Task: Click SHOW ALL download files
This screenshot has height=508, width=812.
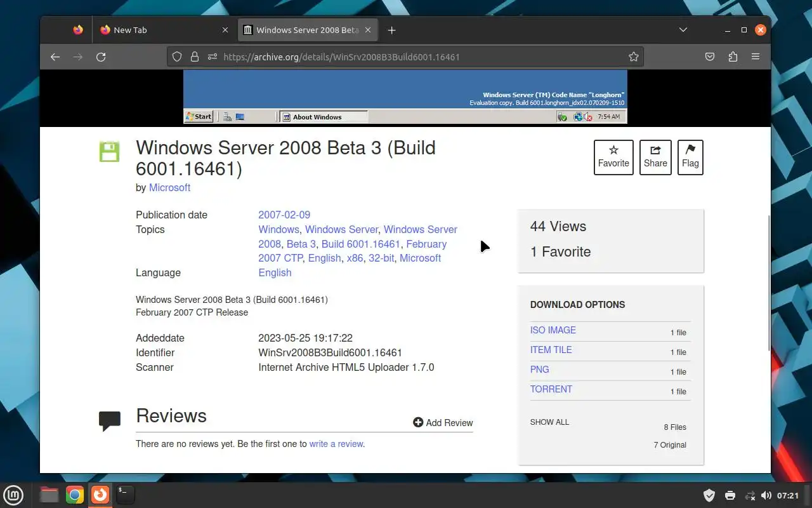Action: (x=549, y=422)
